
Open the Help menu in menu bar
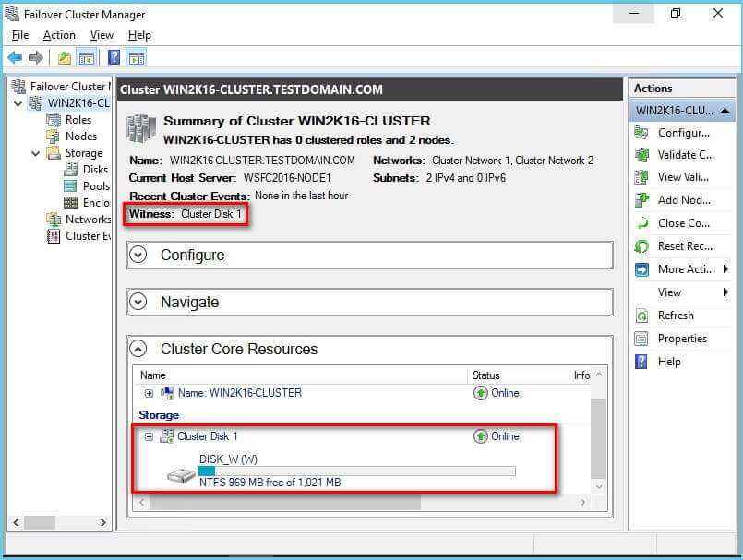click(x=139, y=35)
